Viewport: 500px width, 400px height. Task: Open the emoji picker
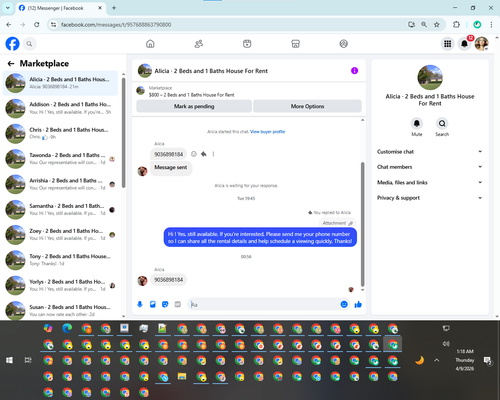pyautogui.click(x=344, y=304)
